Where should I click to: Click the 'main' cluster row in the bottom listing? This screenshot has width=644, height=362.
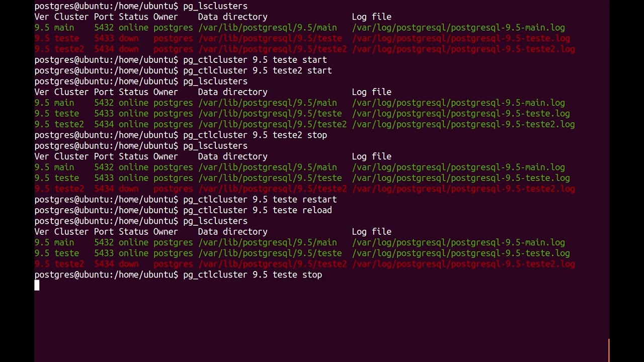(x=299, y=243)
